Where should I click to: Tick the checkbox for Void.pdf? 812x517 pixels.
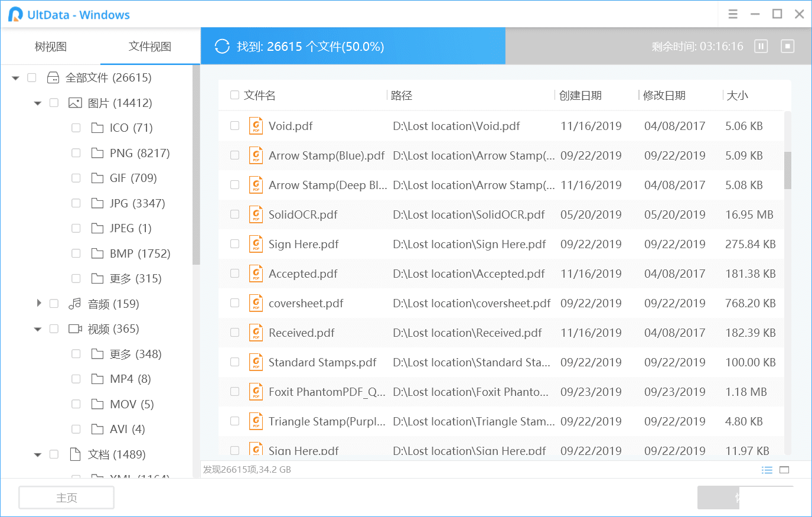coord(234,126)
